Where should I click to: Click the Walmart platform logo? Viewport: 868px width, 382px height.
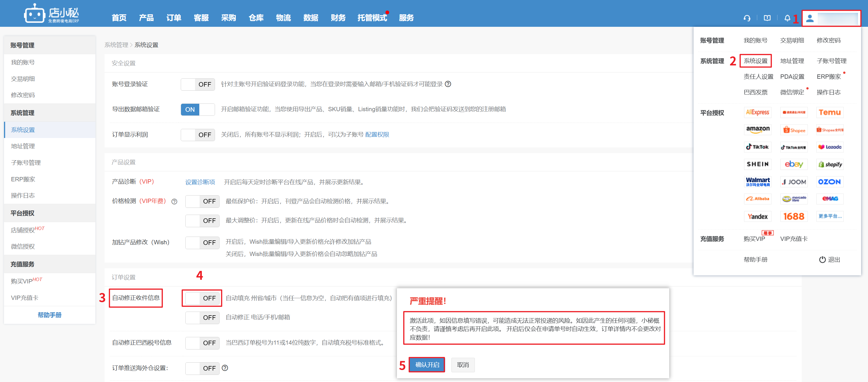pyautogui.click(x=758, y=182)
